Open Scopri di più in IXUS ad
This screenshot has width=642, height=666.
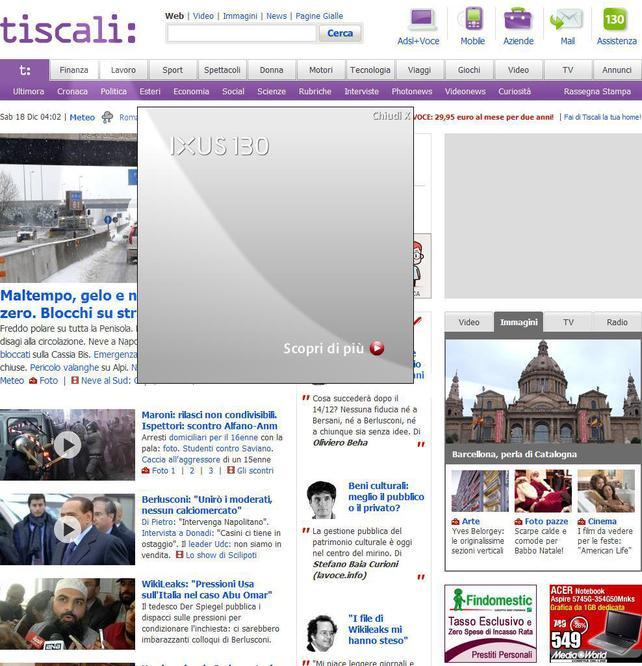pos(323,349)
